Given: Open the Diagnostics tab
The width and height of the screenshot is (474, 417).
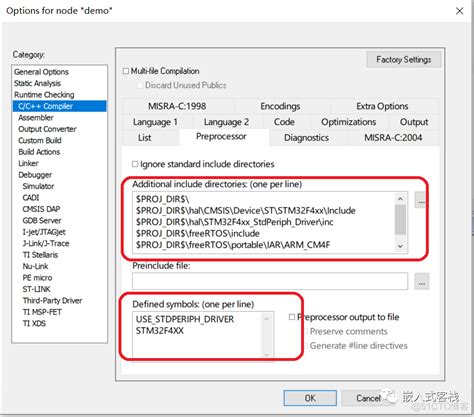Looking at the screenshot, I should pos(306,138).
